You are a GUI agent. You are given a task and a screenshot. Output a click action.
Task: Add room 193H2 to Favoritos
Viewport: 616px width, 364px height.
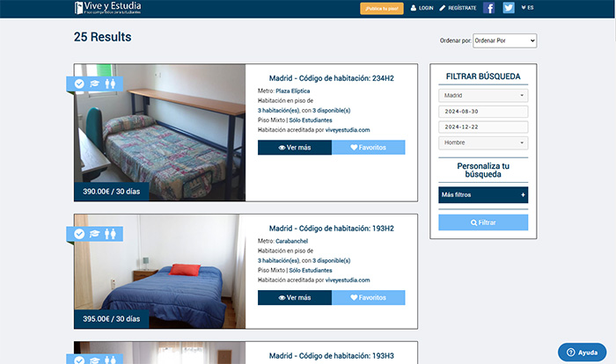coord(368,298)
